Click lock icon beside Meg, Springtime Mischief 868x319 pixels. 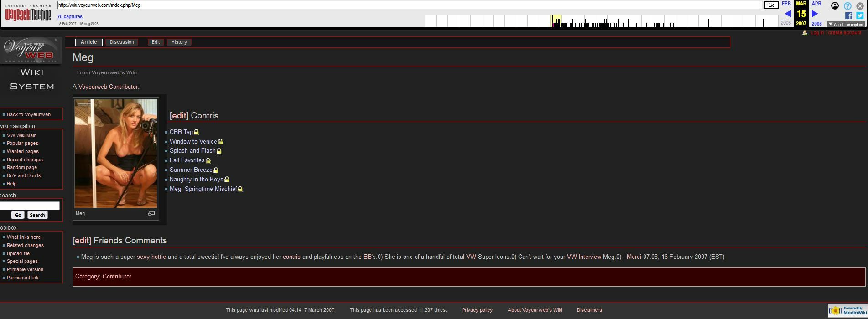coord(240,189)
